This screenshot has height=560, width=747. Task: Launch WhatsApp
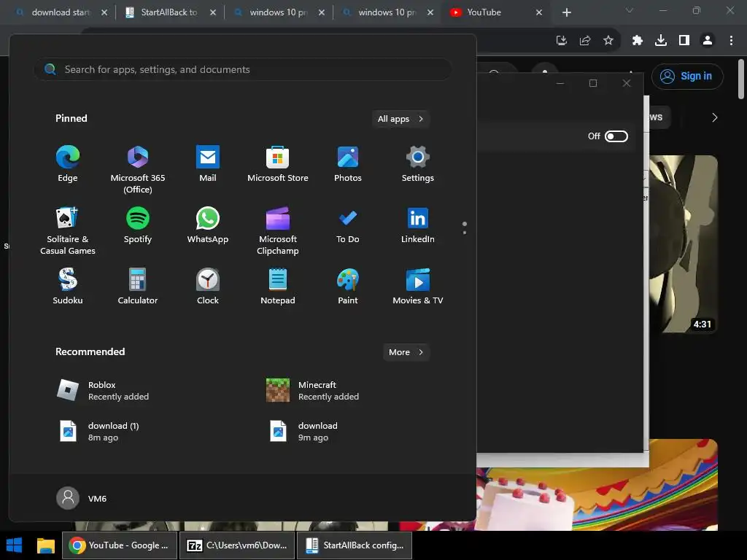point(208,225)
